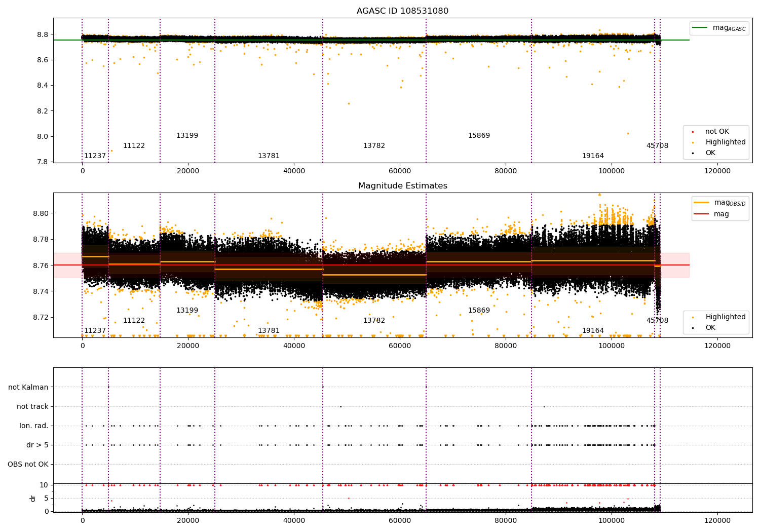This screenshot has width=760, height=532.
Task: Click OBSID label 11237 in Magnitude Estimates plot
Action: click(x=95, y=331)
